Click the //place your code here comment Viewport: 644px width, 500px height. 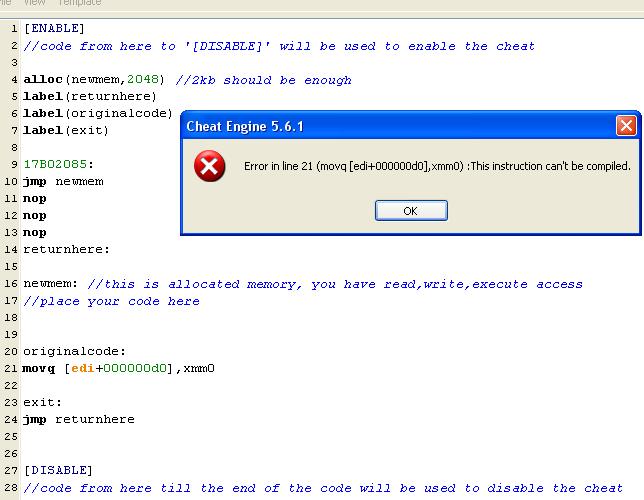[111, 301]
